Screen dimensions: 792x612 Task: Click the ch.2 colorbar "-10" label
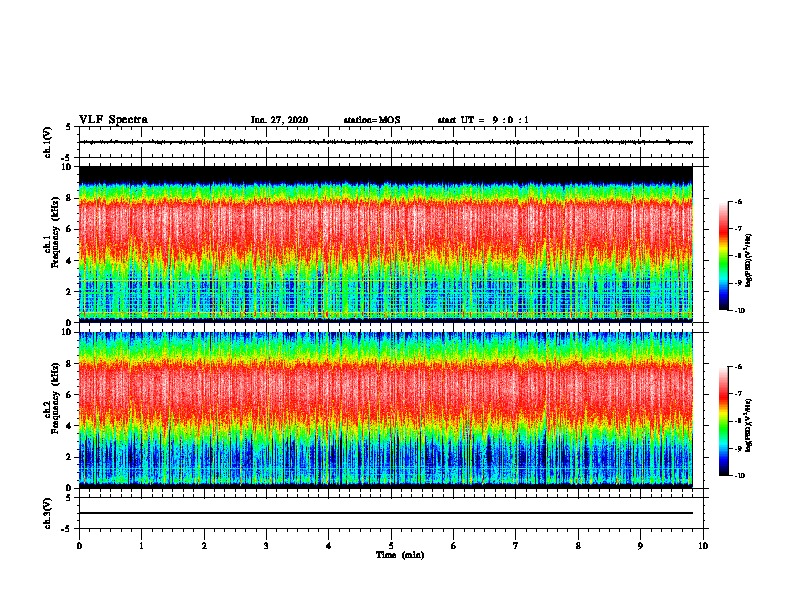click(x=739, y=476)
